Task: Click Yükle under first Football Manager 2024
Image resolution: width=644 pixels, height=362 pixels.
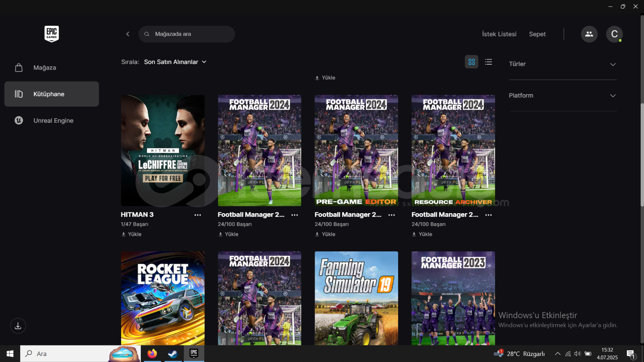Action: [x=228, y=234]
